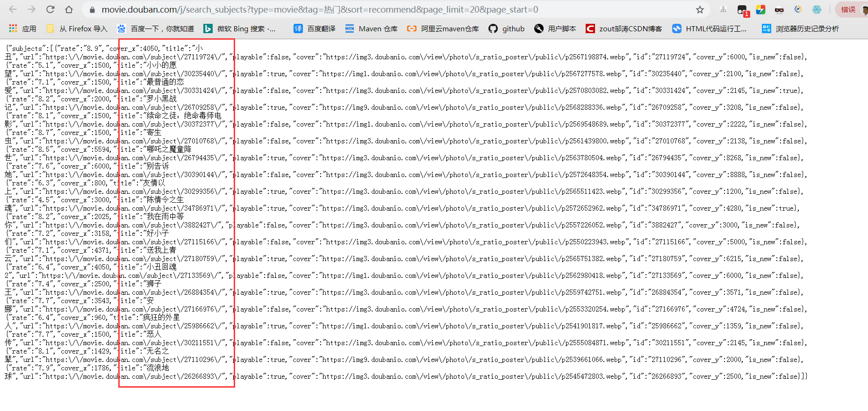Click the title text 最普通的恋
The width and height of the screenshot is (868, 411).
coord(165,82)
